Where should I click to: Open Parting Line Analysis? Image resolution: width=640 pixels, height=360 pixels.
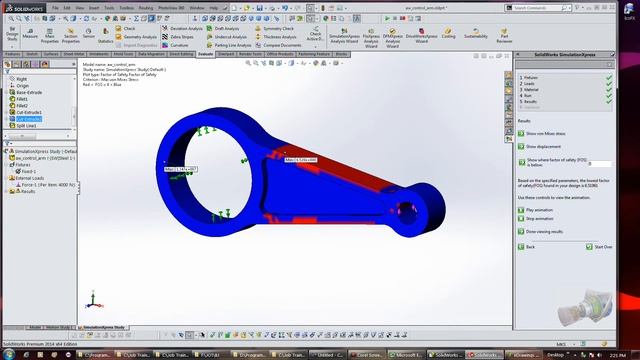point(229,45)
